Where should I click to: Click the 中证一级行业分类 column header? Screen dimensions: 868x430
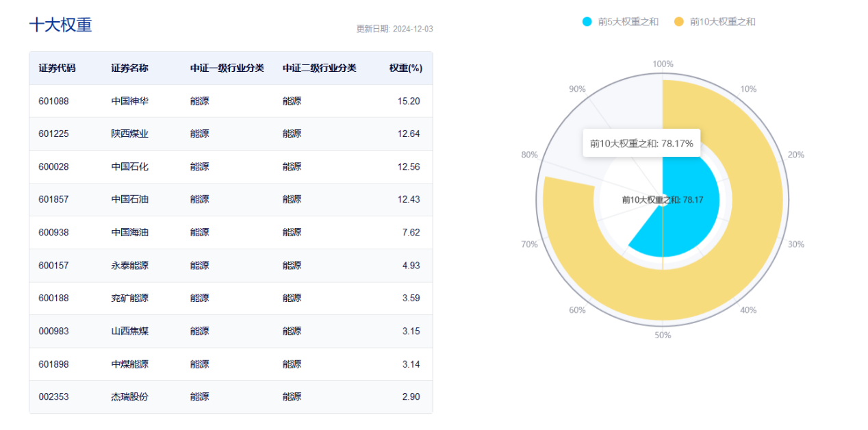[x=227, y=68]
